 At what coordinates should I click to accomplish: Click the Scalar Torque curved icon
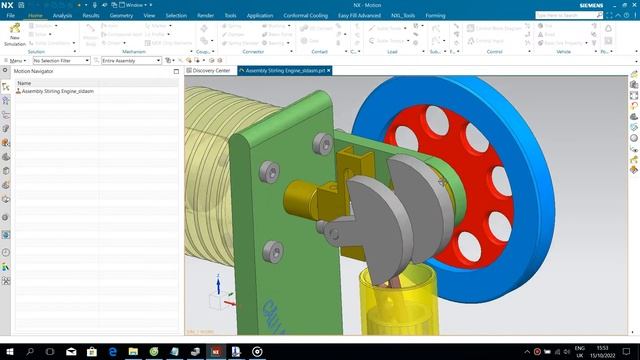coord(371,40)
